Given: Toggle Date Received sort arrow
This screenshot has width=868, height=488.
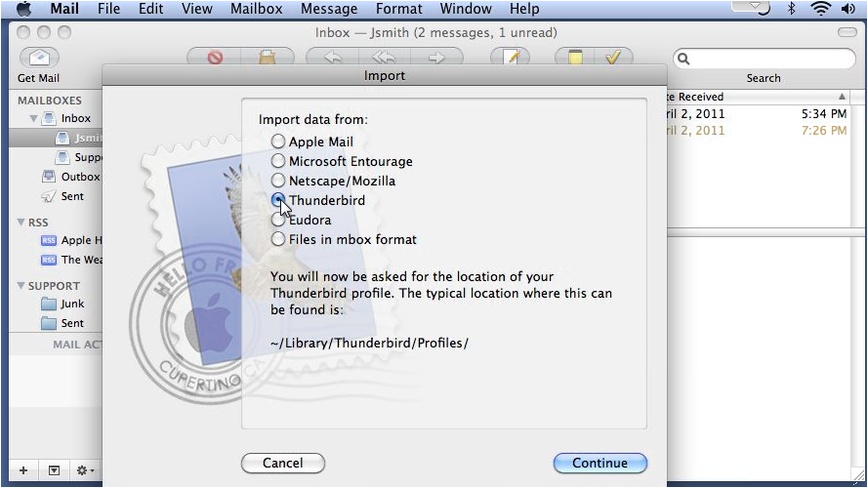Looking at the screenshot, I should point(842,97).
